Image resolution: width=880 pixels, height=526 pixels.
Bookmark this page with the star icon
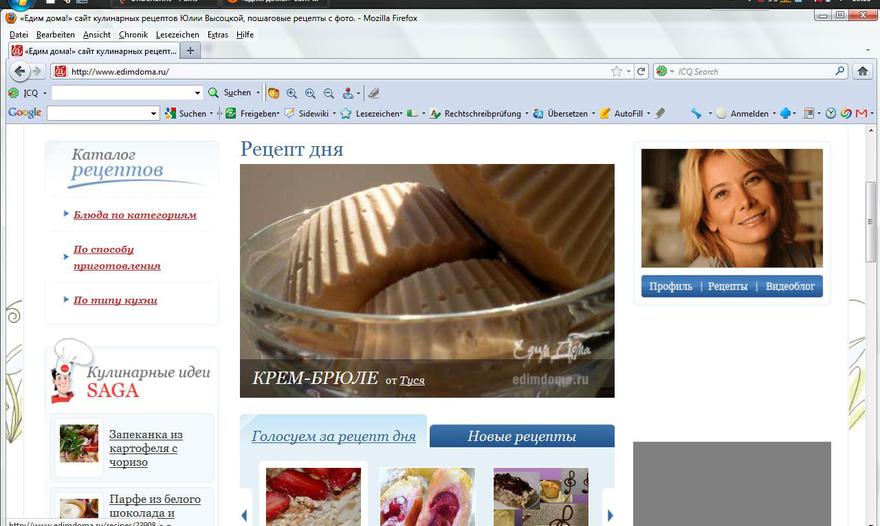coord(616,72)
